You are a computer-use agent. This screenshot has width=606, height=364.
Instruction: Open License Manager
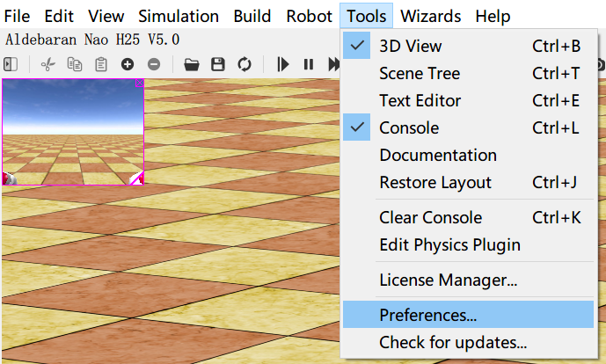[469, 280]
